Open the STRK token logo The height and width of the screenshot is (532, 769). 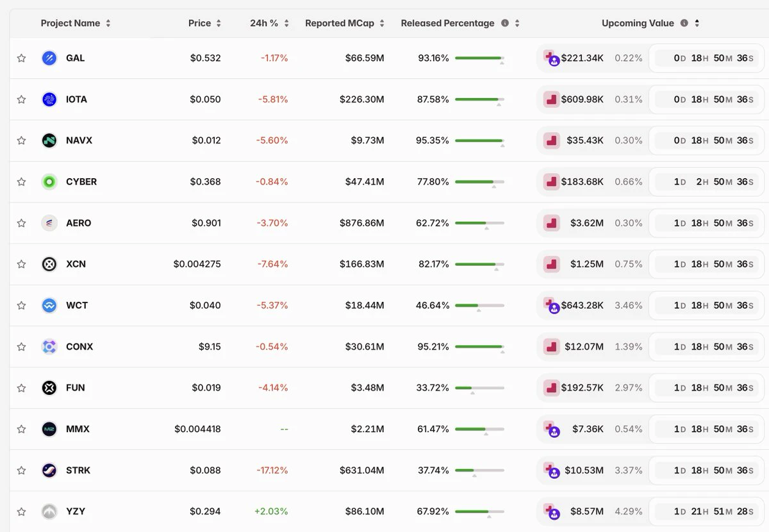tap(49, 470)
